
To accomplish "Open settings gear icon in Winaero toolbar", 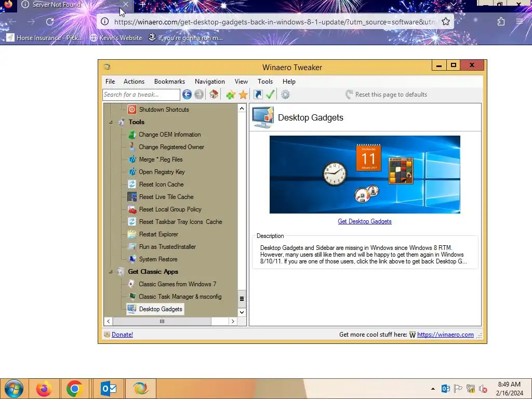I will tap(285, 95).
